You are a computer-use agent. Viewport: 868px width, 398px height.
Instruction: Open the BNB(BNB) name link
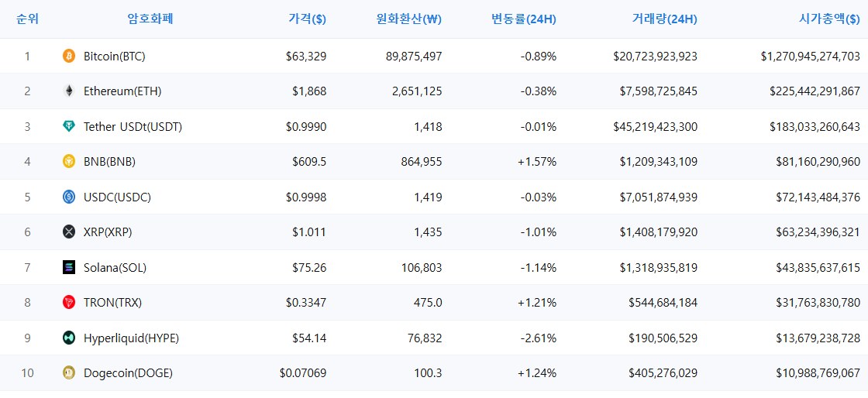(109, 162)
